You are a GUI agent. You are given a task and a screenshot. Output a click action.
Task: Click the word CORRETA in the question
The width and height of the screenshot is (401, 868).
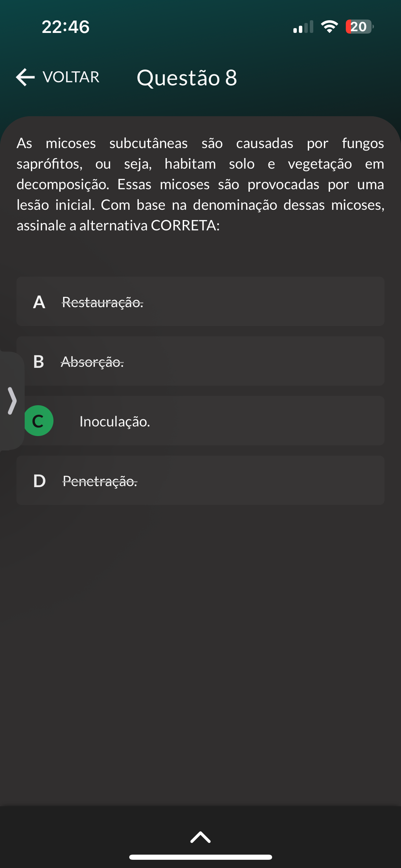184,226
